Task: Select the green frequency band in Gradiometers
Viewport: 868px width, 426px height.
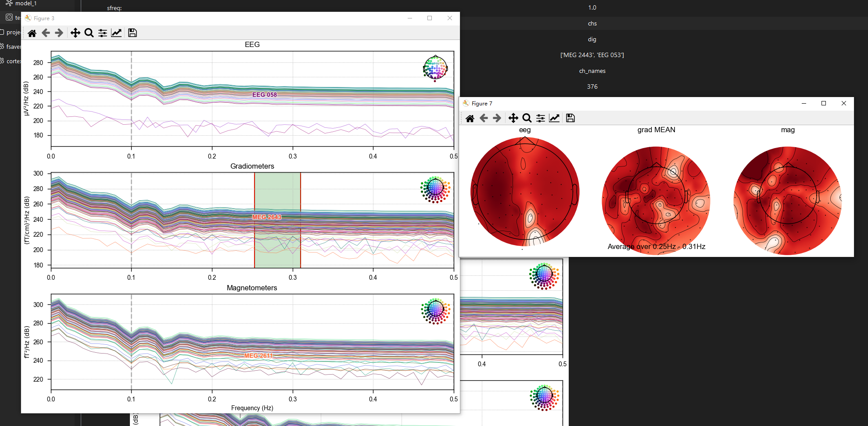Action: (x=277, y=220)
